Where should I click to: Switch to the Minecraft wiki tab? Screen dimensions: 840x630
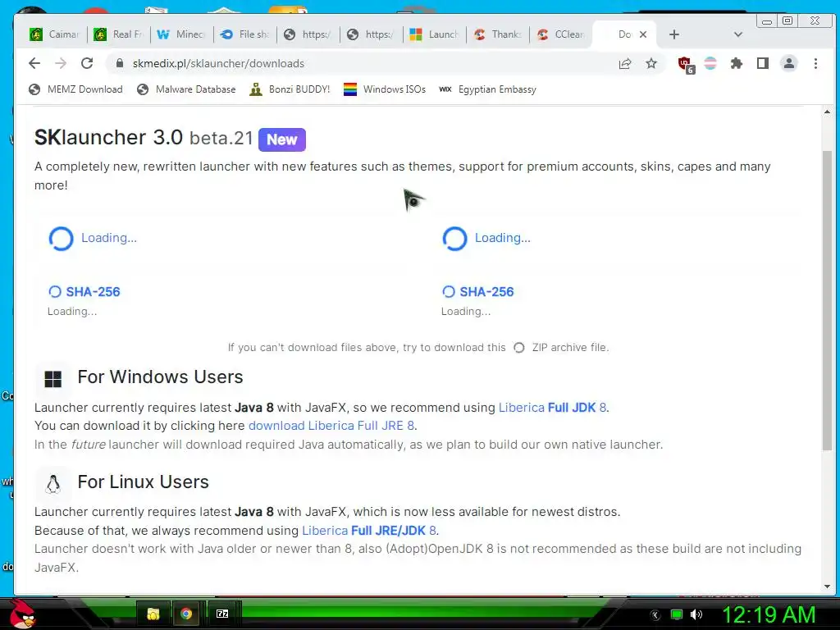(181, 34)
